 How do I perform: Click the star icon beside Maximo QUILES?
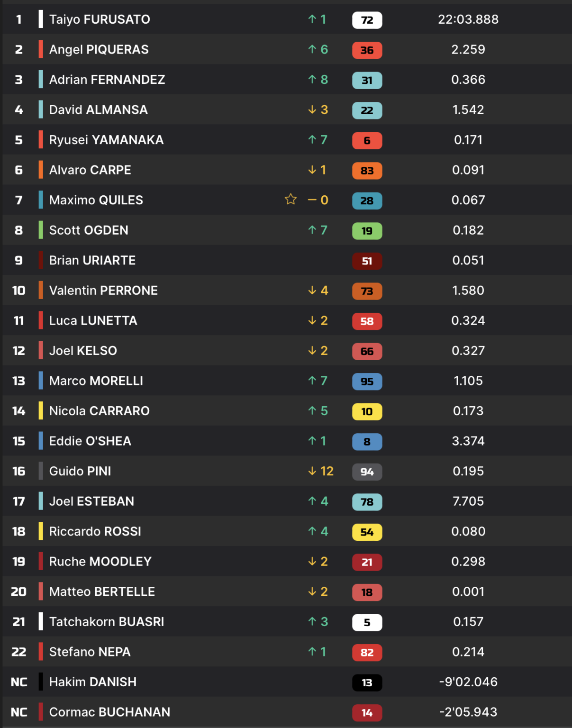(291, 200)
